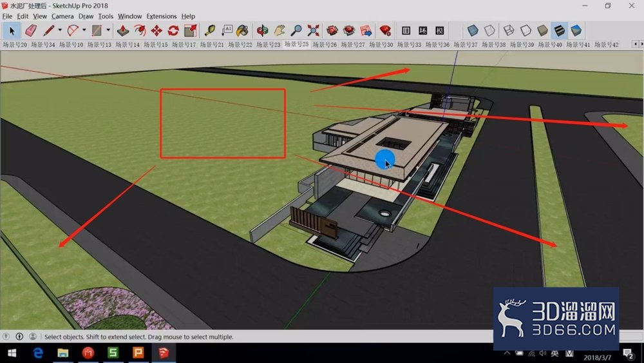This screenshot has height=363, width=644.
Task: Pick the Tape Measure tool
Action: 210,30
